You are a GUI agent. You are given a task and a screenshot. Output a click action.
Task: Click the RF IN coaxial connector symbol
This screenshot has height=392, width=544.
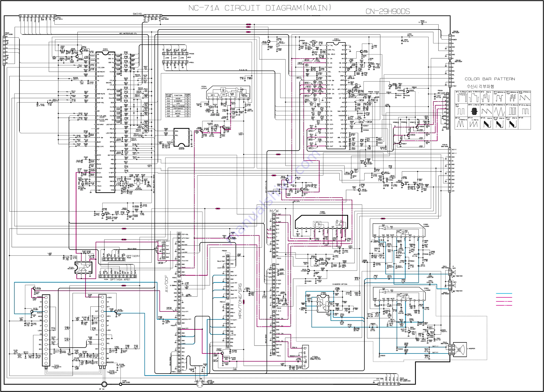click(x=104, y=384)
